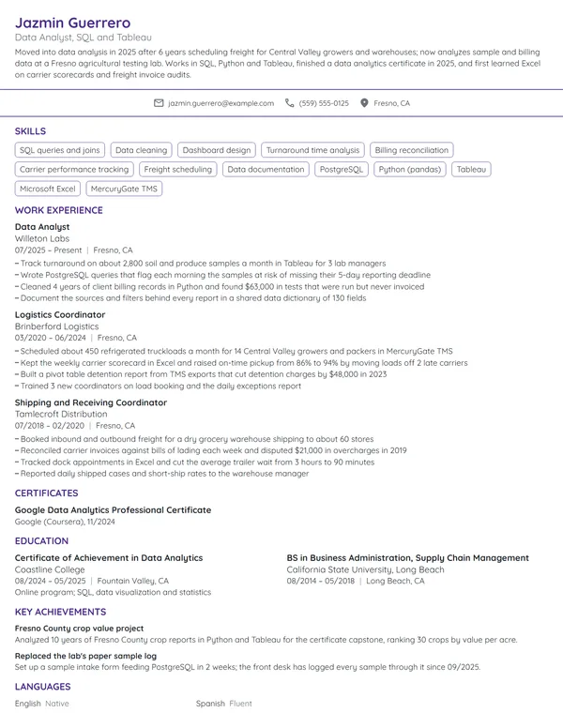Click 'Fresno County crop value project' title
Screen dimensions: 563x728
coord(79,629)
